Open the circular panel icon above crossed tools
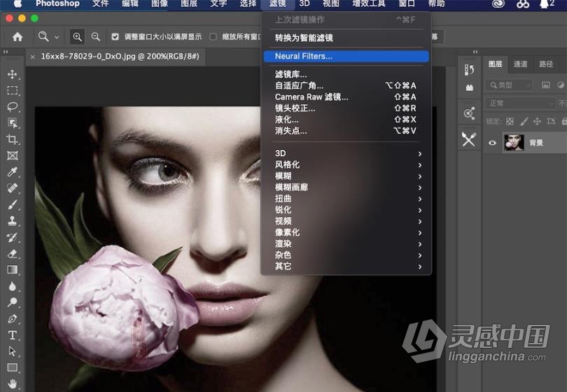 (x=469, y=113)
